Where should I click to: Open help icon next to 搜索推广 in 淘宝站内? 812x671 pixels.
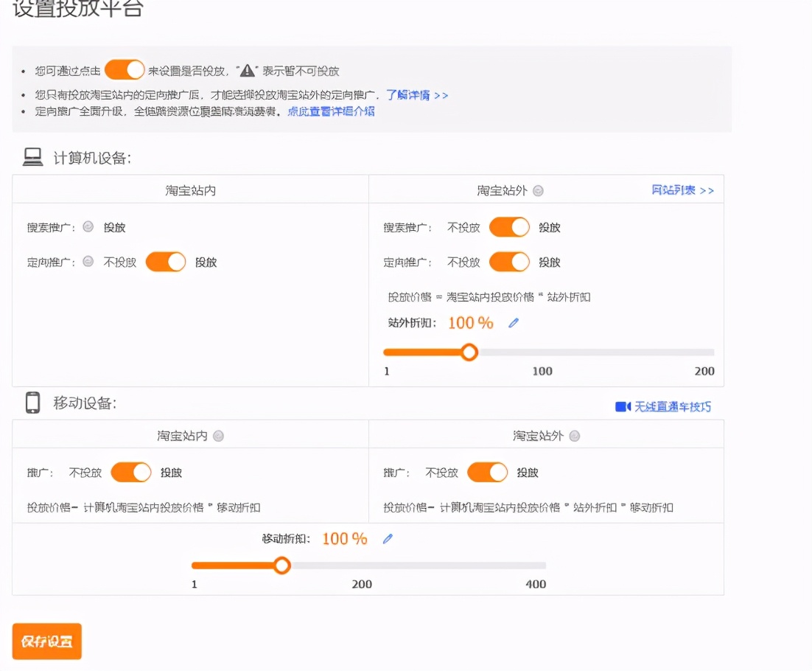tap(88, 226)
